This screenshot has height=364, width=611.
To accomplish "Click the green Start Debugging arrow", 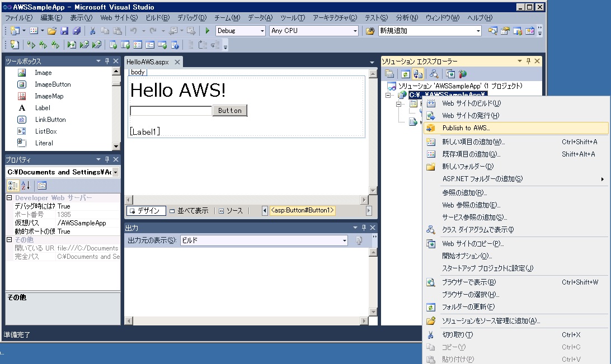I will 207,31.
